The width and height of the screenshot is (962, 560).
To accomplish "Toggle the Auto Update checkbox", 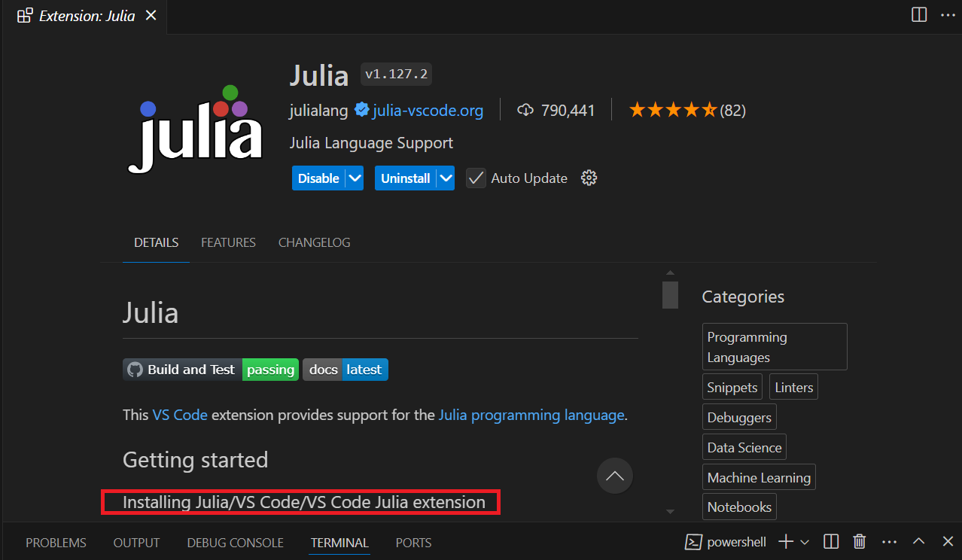I will [x=476, y=178].
